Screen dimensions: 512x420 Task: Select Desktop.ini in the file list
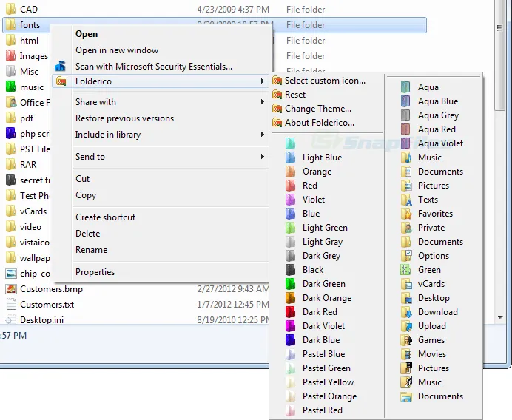tap(41, 320)
